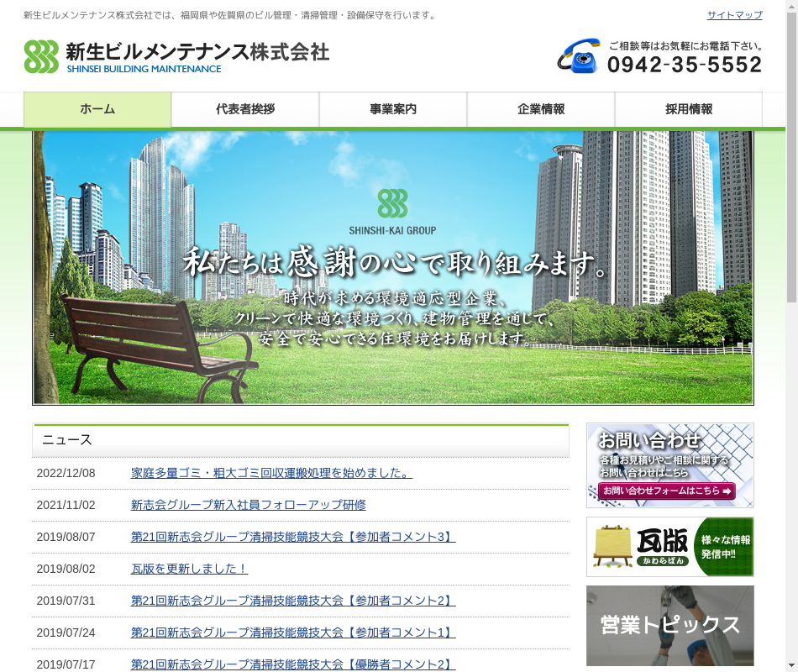Open the 営業トピックス banner
The width and height of the screenshot is (798, 672).
669,626
